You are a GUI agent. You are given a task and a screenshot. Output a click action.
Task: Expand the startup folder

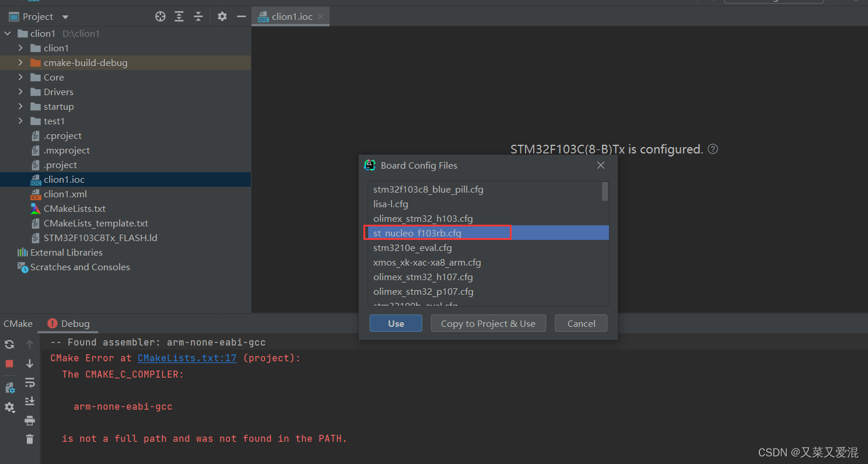[21, 106]
